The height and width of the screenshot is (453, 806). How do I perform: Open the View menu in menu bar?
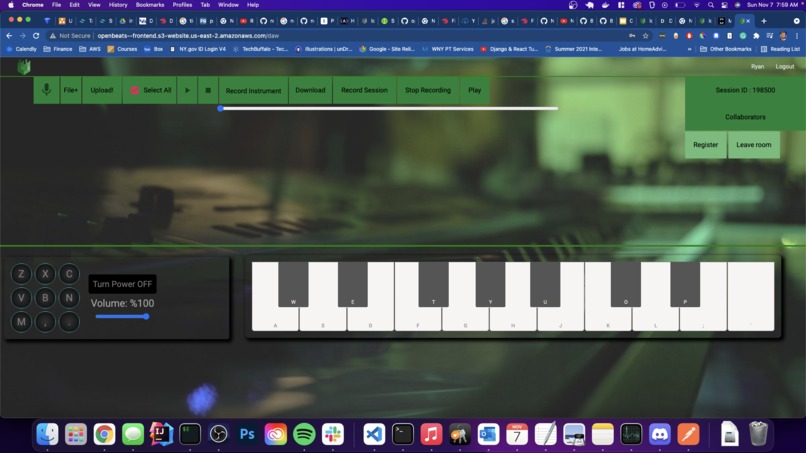tap(94, 5)
